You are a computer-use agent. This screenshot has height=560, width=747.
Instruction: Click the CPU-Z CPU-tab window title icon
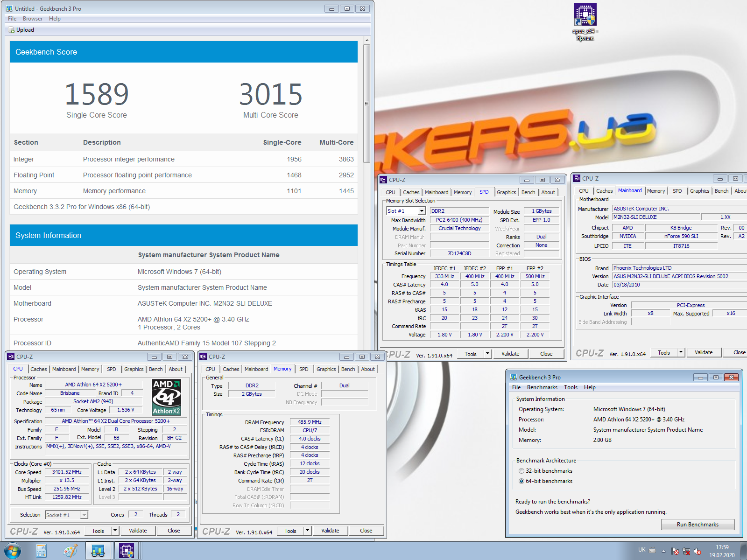pyautogui.click(x=11, y=357)
